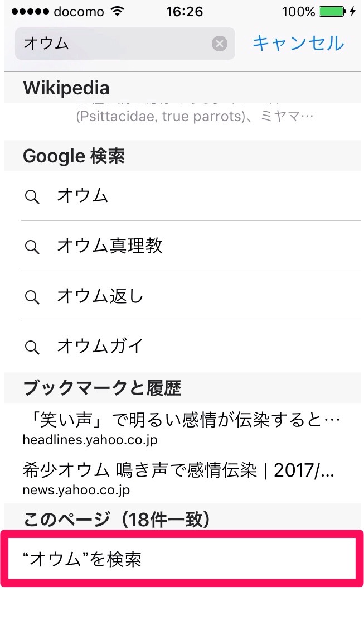Open the news.yahoo.co.jp 希少オウム entry
The image size is (364, 634).
178,478
